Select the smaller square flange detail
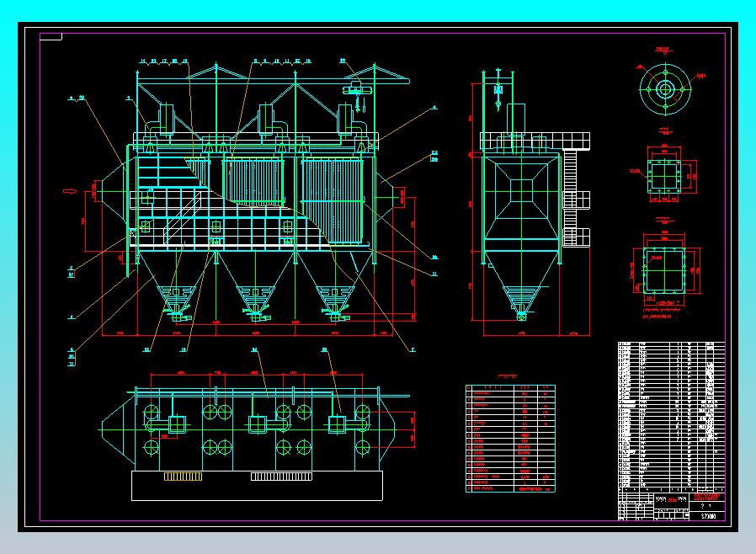The width and height of the screenshot is (756, 554). [x=664, y=176]
